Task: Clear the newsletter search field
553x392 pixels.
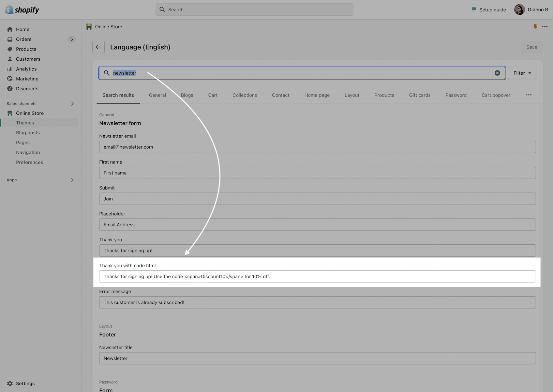Action: point(497,73)
